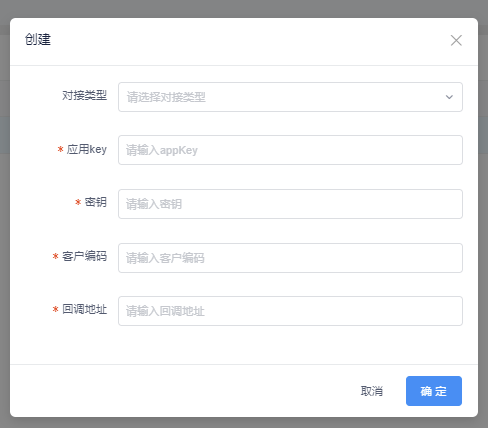
Task: Expand the chevron arrow of 对接类型 select
Action: pos(449,97)
